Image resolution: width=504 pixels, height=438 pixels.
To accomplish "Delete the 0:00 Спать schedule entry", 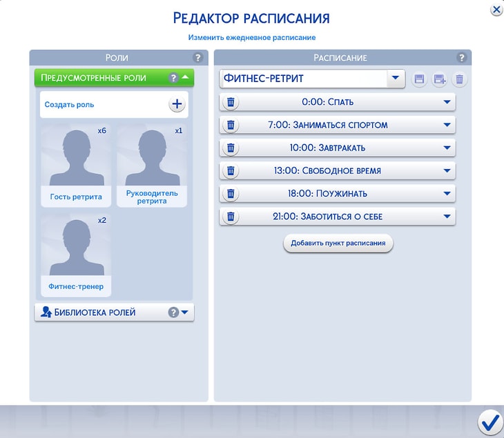I will coord(231,102).
